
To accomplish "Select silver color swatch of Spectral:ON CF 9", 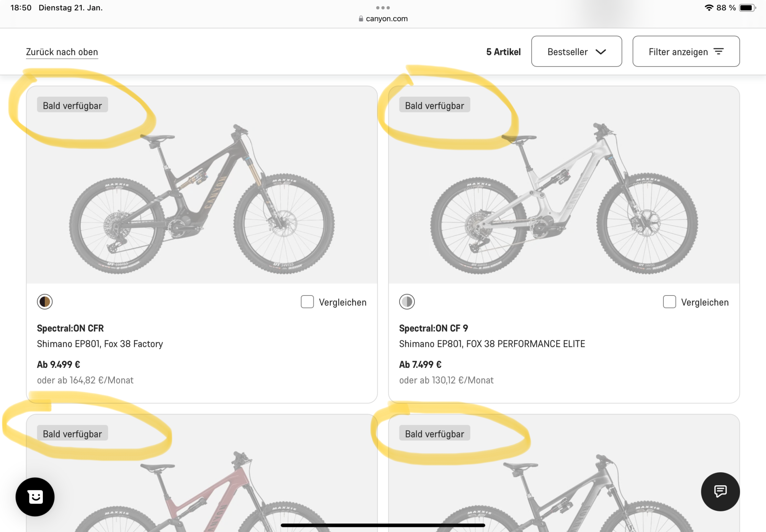I will 407,302.
